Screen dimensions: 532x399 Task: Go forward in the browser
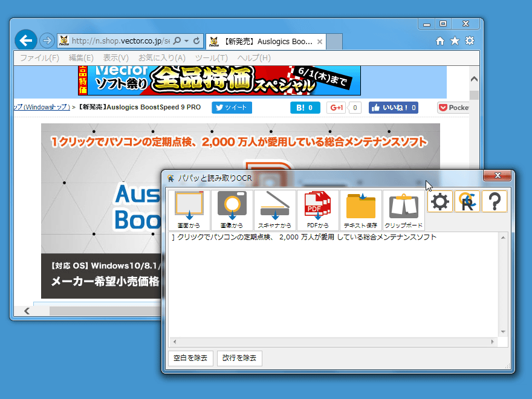[47, 41]
